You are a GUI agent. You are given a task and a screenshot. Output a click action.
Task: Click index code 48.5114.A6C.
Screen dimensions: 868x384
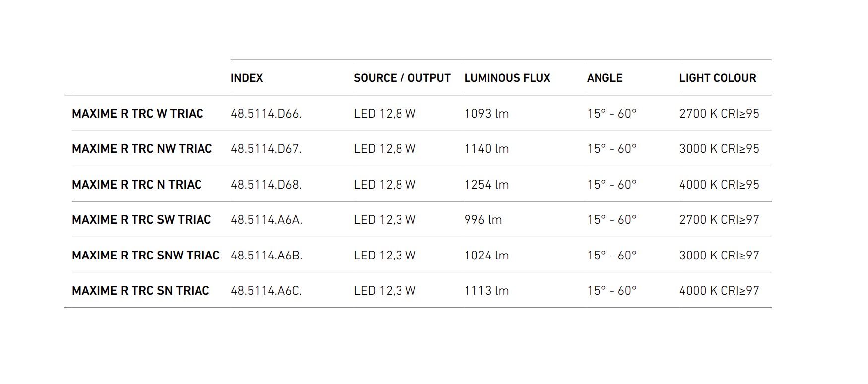266,291
